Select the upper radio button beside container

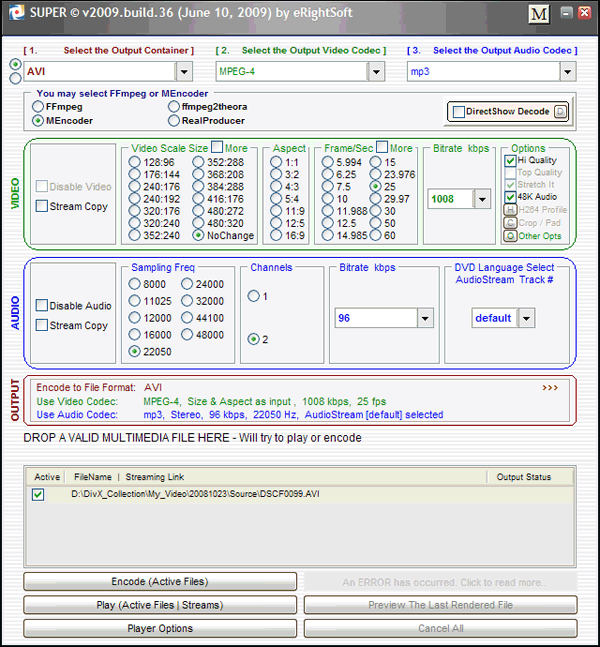point(15,64)
